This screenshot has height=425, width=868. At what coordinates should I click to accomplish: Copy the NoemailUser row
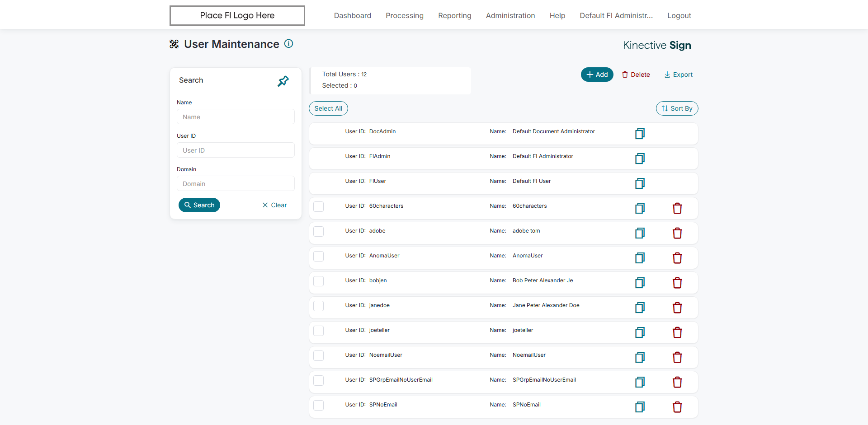pyautogui.click(x=640, y=357)
